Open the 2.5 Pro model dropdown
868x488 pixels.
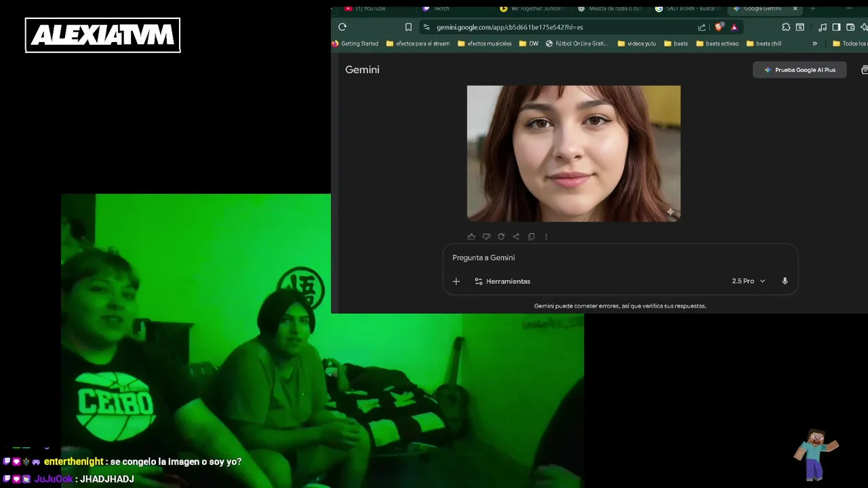pos(749,281)
